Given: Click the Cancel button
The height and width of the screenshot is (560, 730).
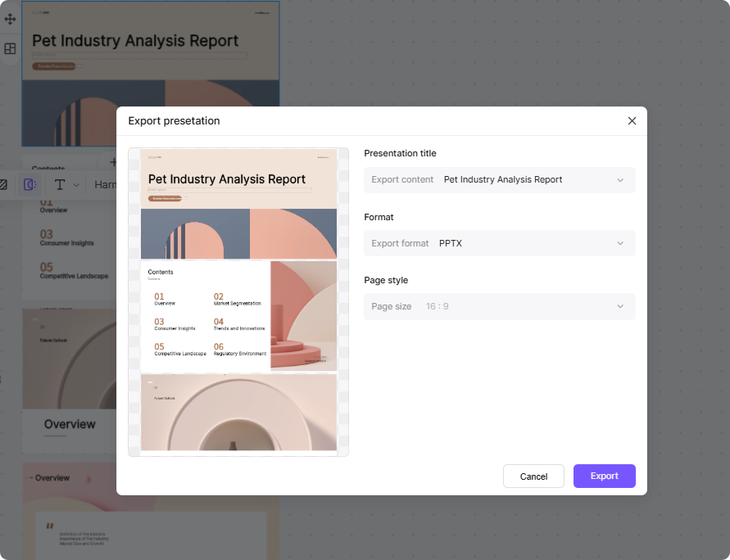Looking at the screenshot, I should pos(533,476).
